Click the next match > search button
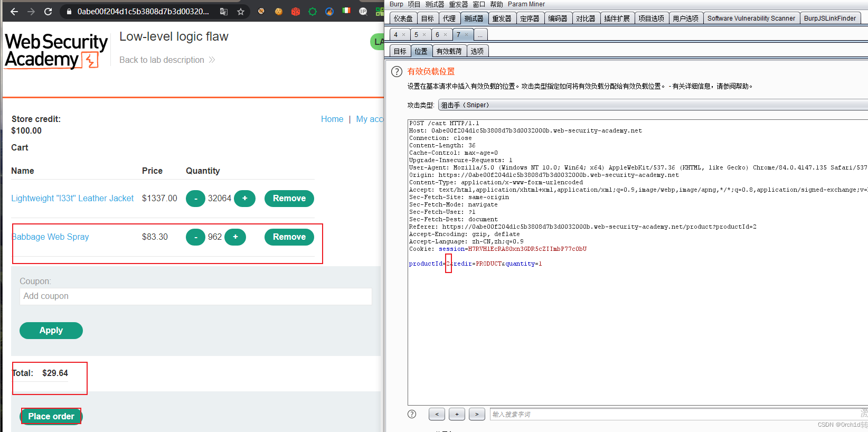Image resolution: width=868 pixels, height=432 pixels. [x=477, y=415]
